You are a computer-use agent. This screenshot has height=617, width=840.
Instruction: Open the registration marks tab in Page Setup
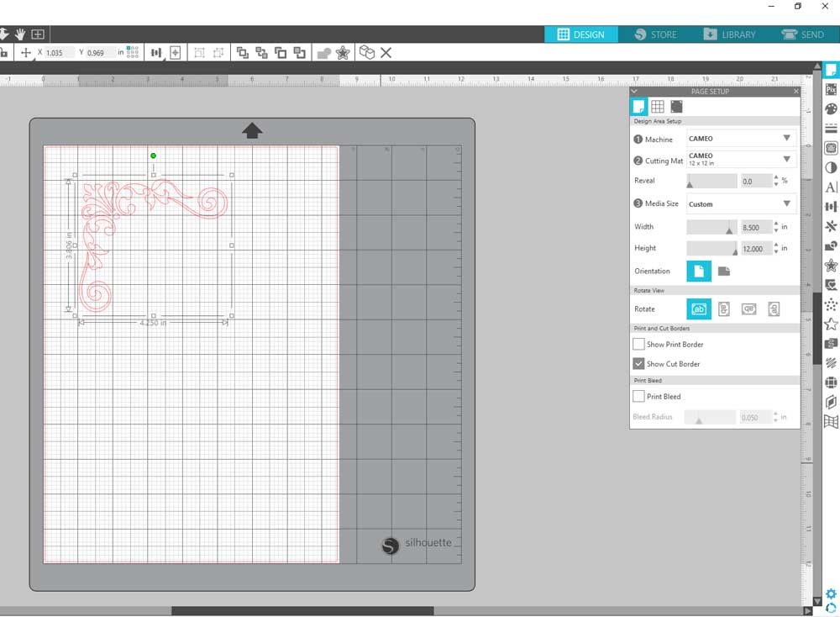point(676,106)
